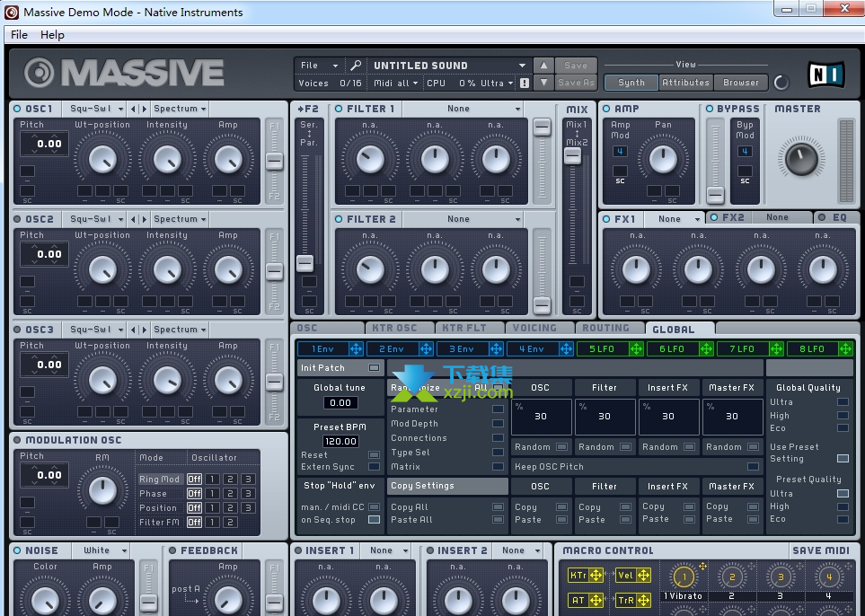Click the 2 Env drag-handle cross icon
This screenshot has height=616, width=865.
tap(426, 348)
